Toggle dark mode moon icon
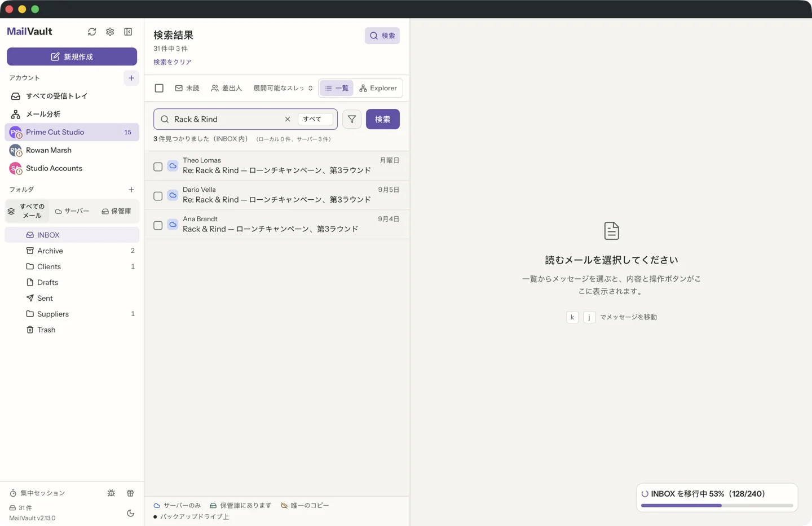812x526 pixels. [130, 513]
